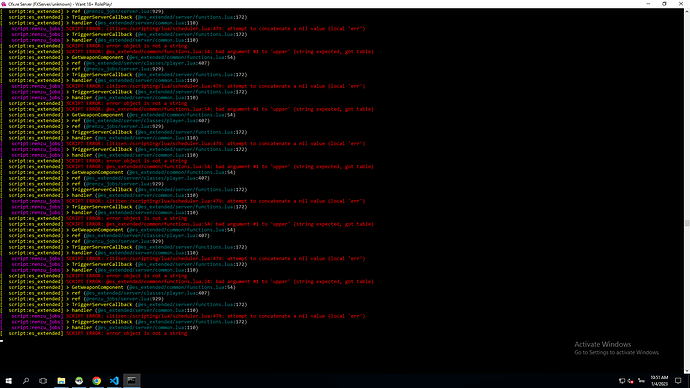Open Task View from the taskbar
The width and height of the screenshot is (690, 388).
click(x=43, y=381)
